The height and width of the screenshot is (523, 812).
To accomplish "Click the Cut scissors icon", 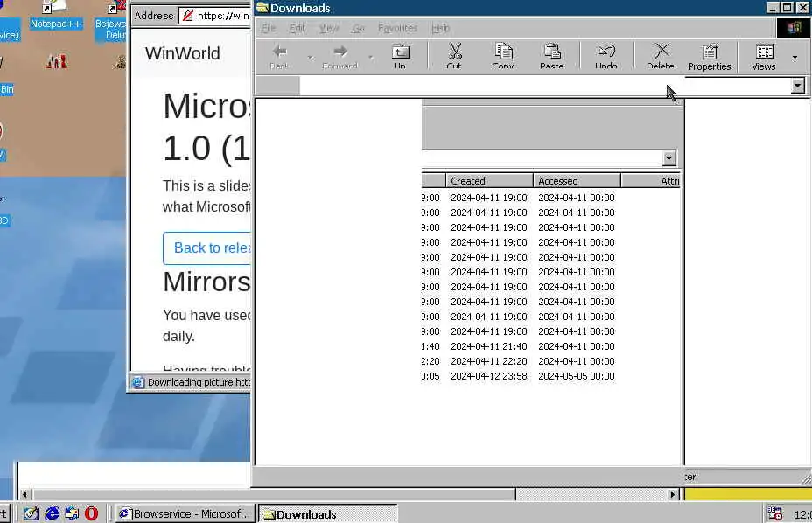I will coord(454,55).
